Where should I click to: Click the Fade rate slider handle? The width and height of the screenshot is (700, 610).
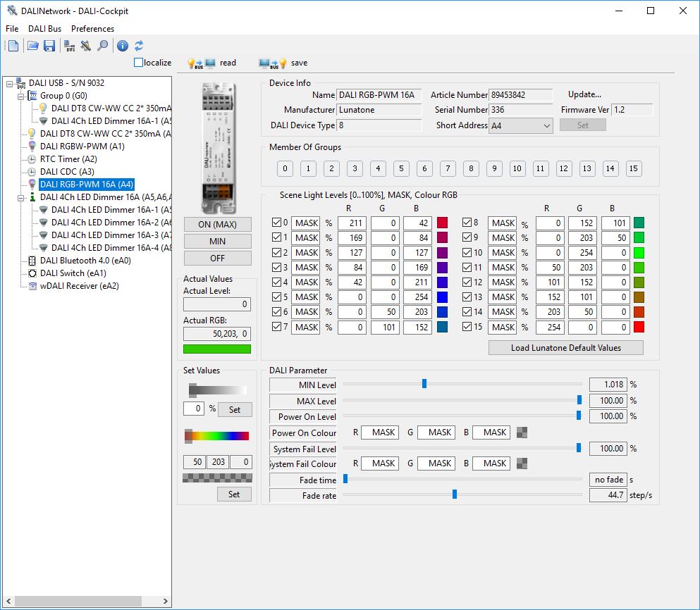(x=455, y=494)
